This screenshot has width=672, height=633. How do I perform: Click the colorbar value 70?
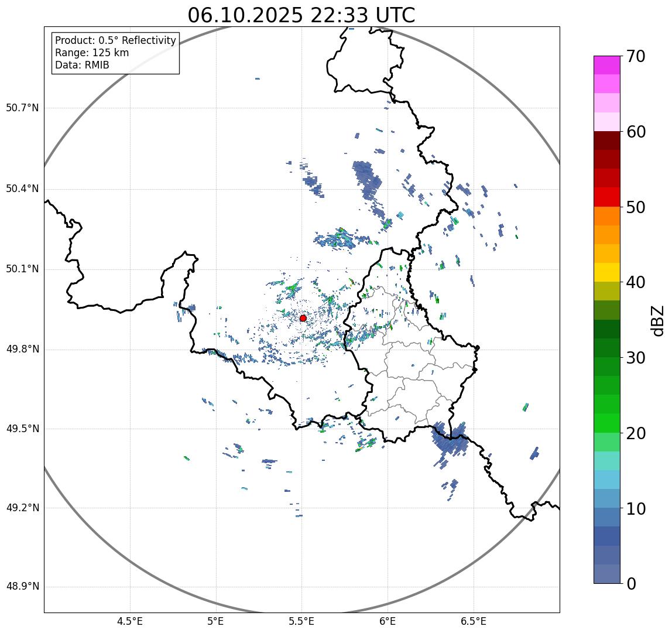click(636, 56)
